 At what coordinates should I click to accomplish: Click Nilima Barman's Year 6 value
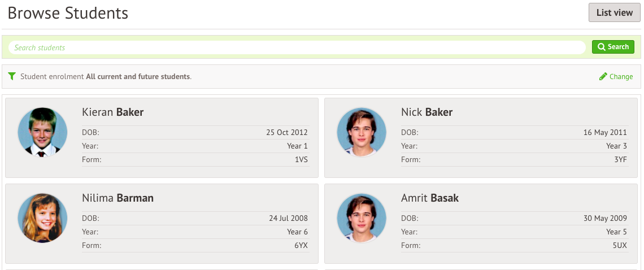tap(297, 232)
